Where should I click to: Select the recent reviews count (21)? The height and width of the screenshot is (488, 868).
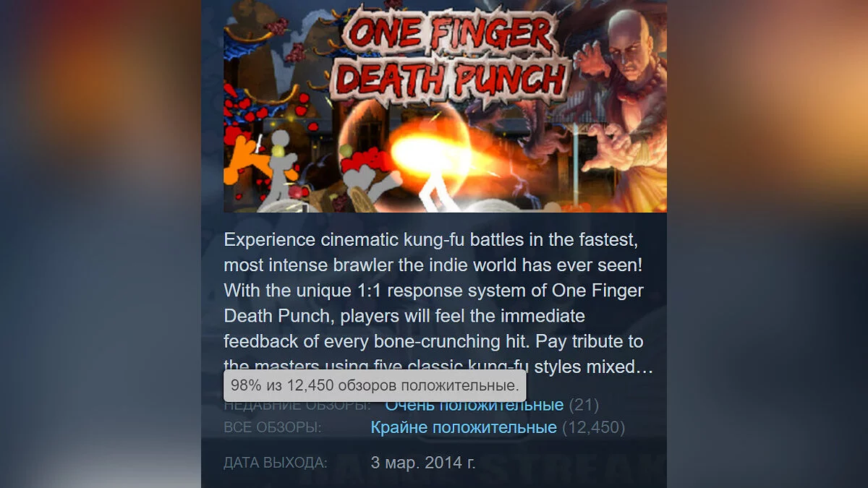point(584,405)
